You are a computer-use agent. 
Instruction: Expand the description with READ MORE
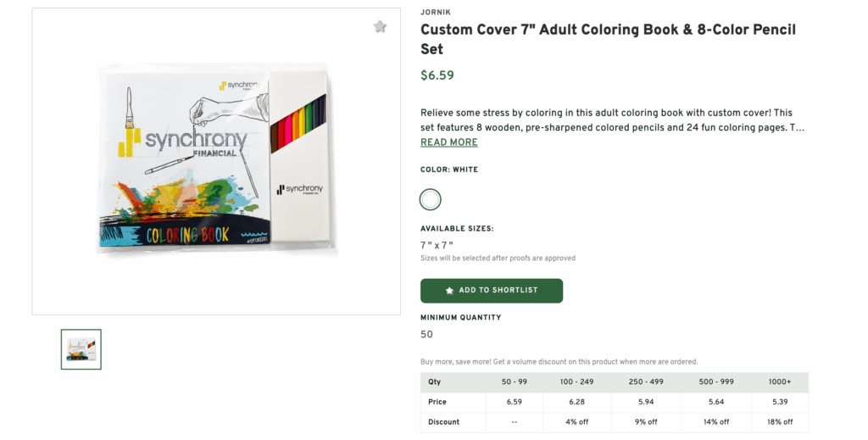click(x=448, y=142)
